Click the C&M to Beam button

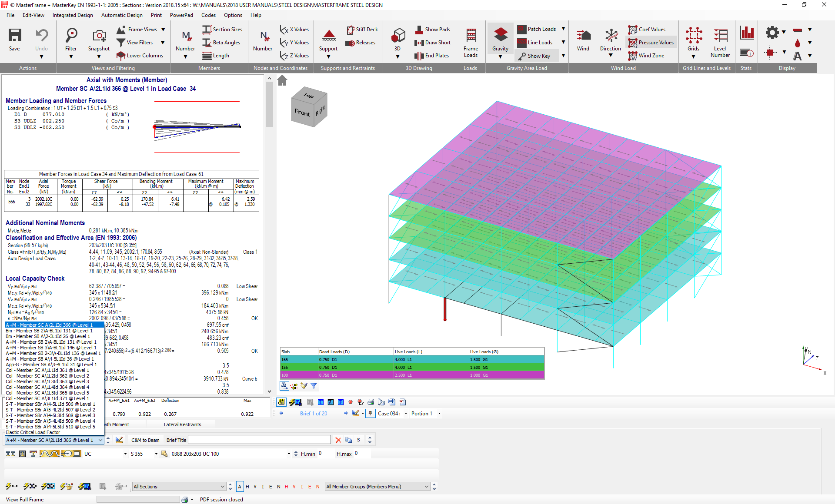coord(145,440)
